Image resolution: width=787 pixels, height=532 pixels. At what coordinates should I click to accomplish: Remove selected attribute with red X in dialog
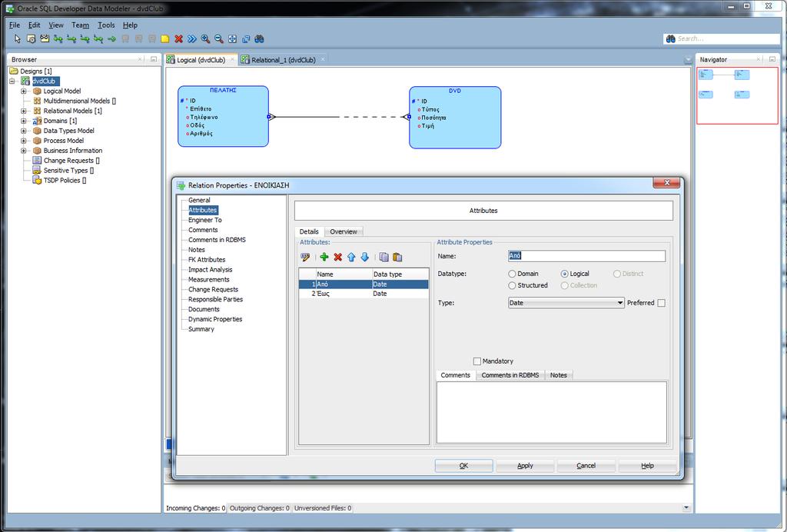pos(338,257)
